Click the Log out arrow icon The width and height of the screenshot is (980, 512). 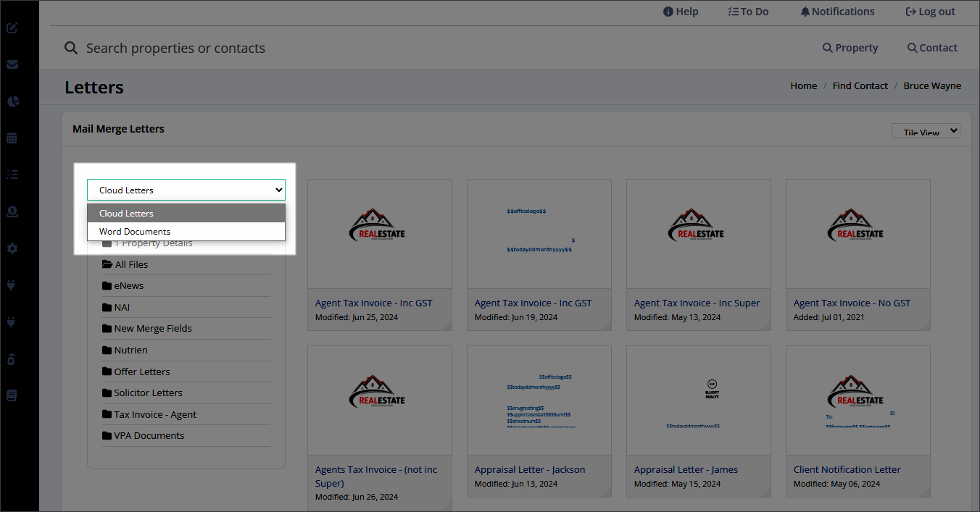point(911,12)
